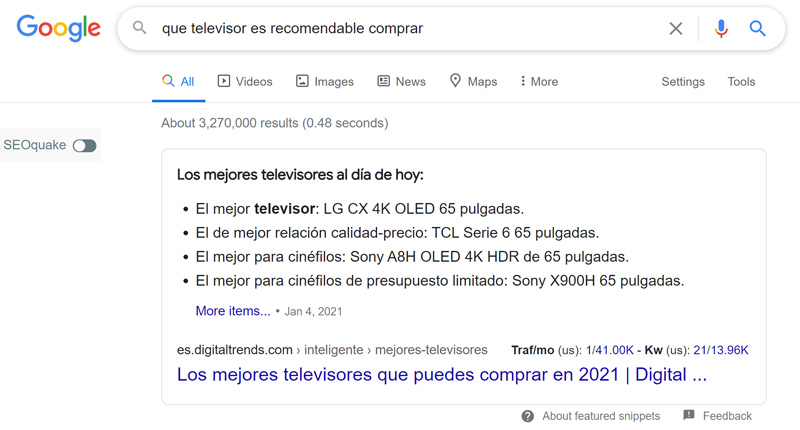
Task: Start voice search with the microphone icon
Action: (721, 29)
